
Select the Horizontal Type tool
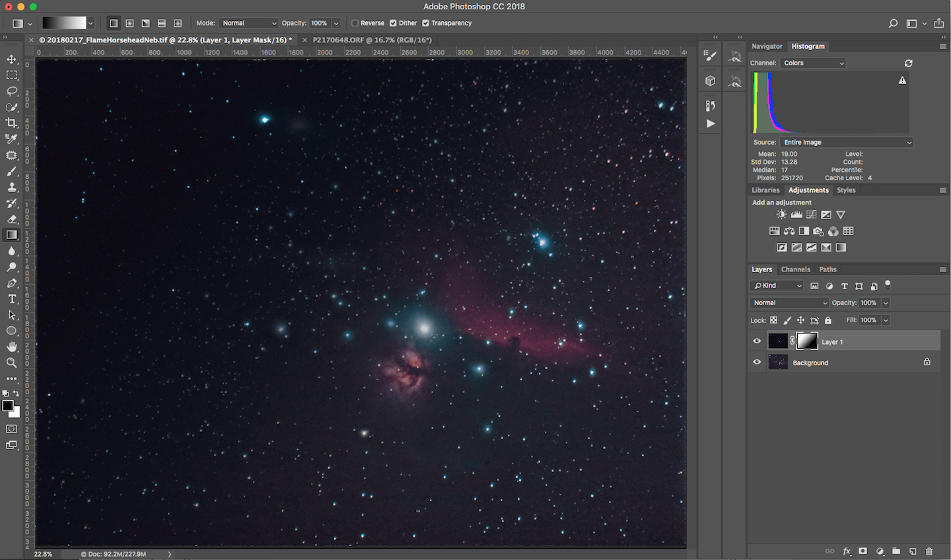(12, 299)
